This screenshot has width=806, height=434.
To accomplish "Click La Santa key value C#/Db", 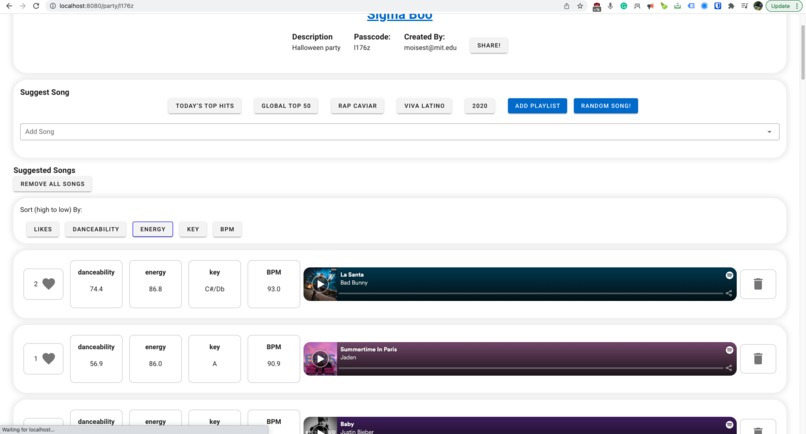I will [x=214, y=289].
